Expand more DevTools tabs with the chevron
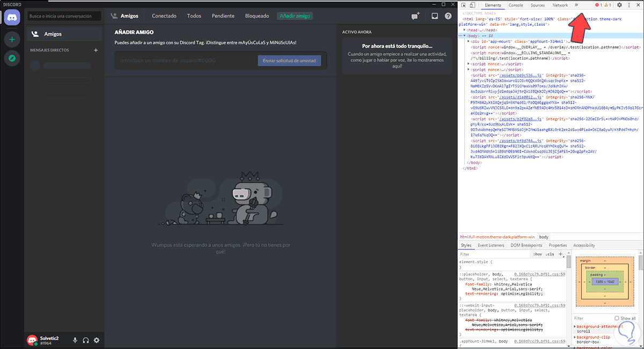This screenshot has width=644, height=349. click(576, 5)
